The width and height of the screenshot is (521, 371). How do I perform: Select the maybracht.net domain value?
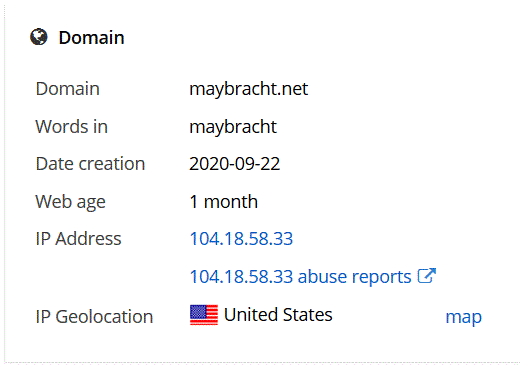point(249,89)
